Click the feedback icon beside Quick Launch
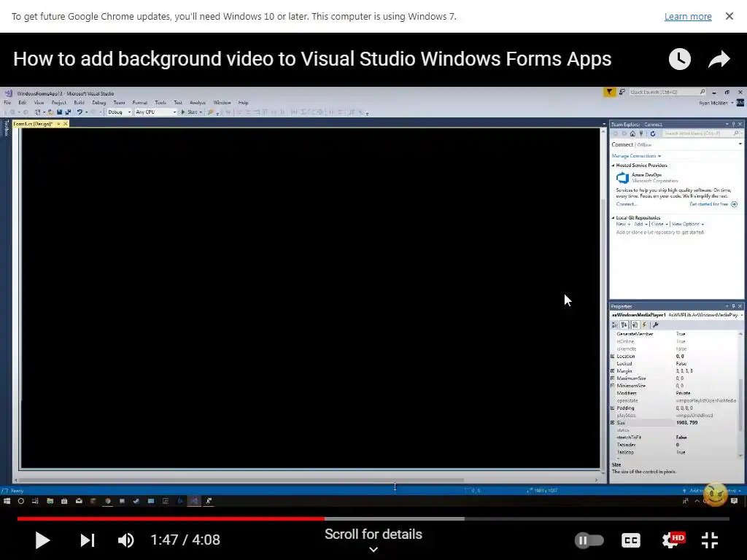The height and width of the screenshot is (560, 747). 622,92
